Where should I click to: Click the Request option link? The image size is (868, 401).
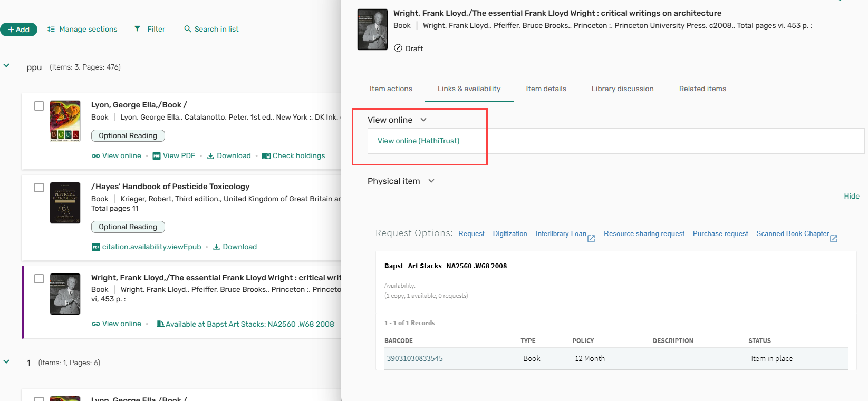471,233
